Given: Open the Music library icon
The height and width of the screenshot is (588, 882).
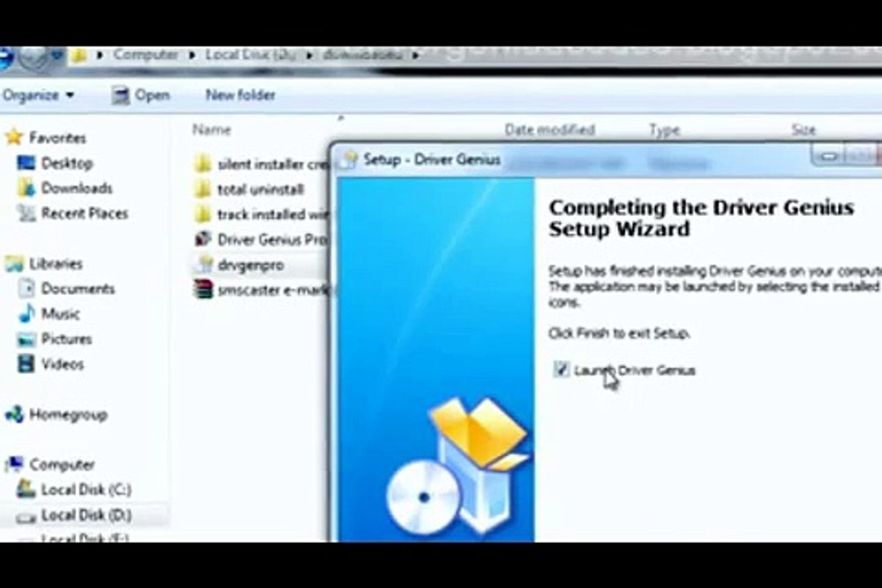Looking at the screenshot, I should [x=26, y=314].
